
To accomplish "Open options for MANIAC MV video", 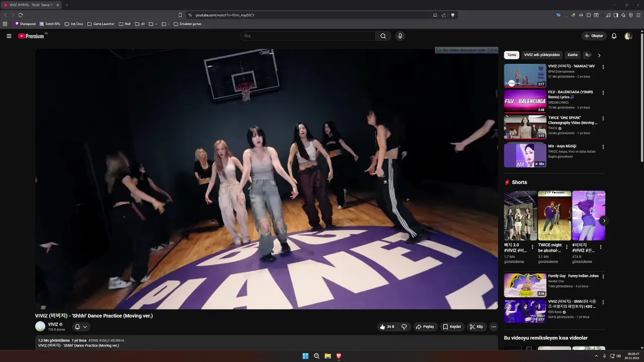I will 603,67.
